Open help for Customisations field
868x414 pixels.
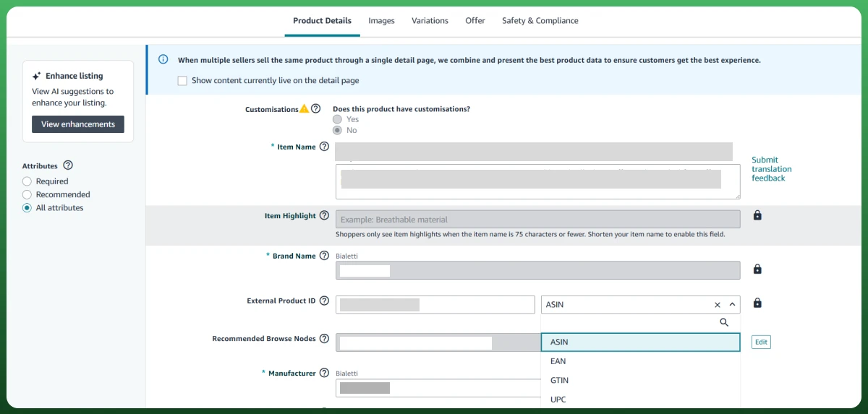316,109
